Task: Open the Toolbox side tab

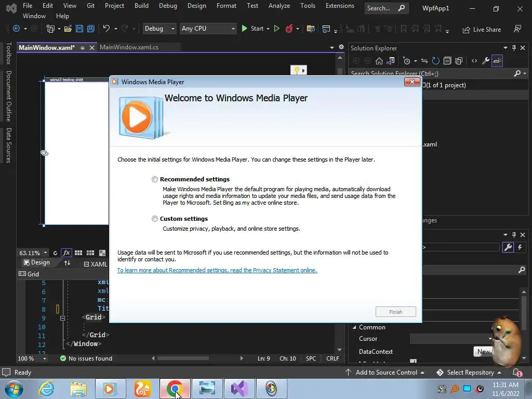Action: pos(9,54)
